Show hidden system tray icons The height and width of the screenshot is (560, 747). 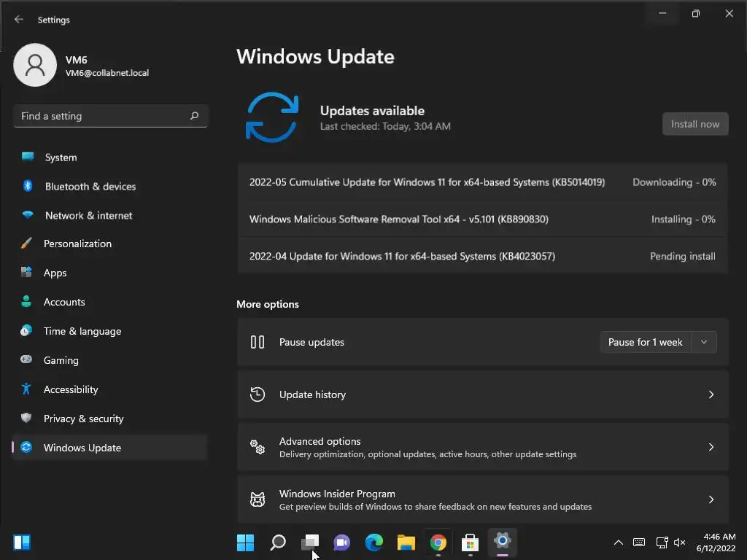[x=619, y=542]
